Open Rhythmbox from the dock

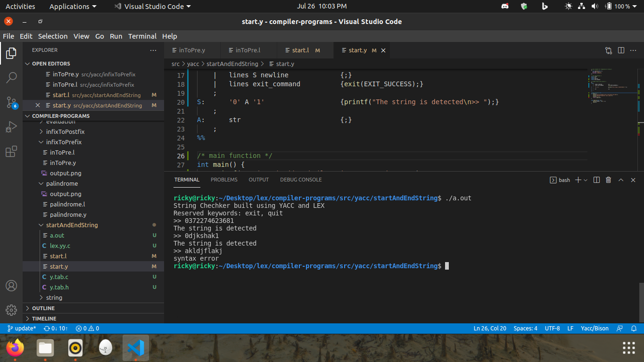(x=75, y=348)
